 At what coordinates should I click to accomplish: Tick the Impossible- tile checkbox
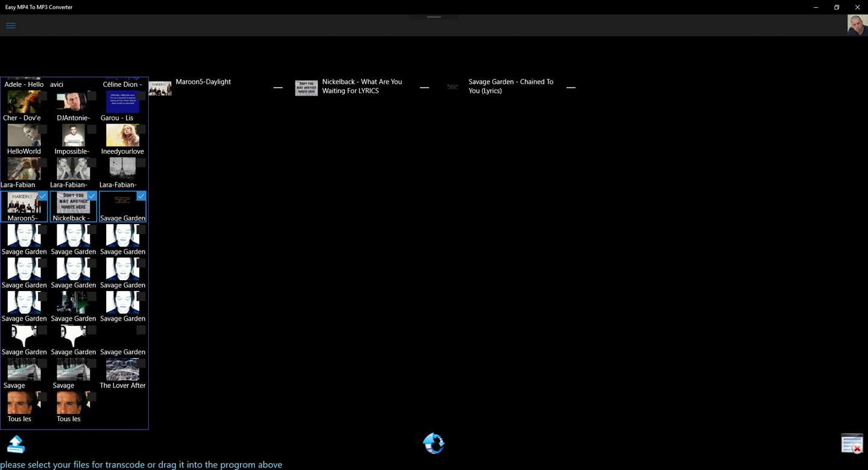(92, 129)
